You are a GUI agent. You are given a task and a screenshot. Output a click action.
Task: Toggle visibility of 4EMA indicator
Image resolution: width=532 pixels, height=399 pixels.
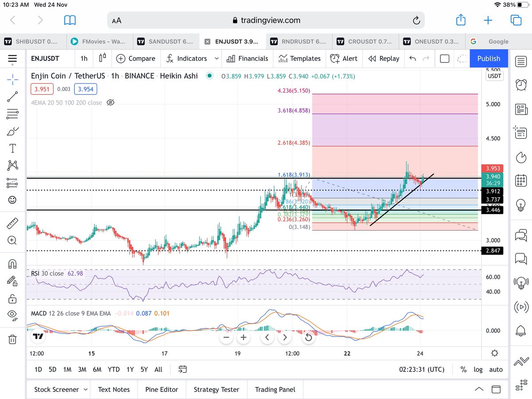tap(111, 102)
